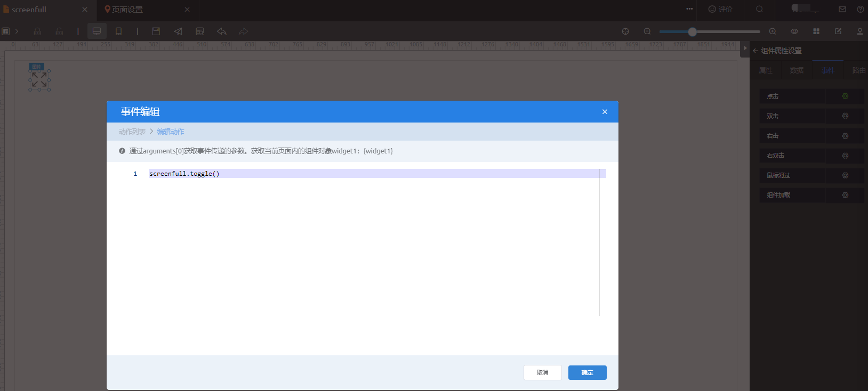Click the info icon before the arguments hint

point(122,151)
